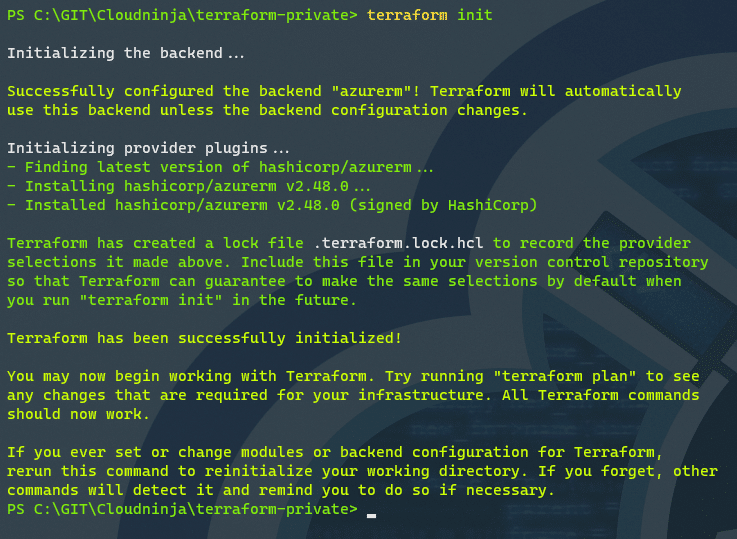Click the "should now work." line
The width and height of the screenshot is (737, 539).
(x=78, y=414)
